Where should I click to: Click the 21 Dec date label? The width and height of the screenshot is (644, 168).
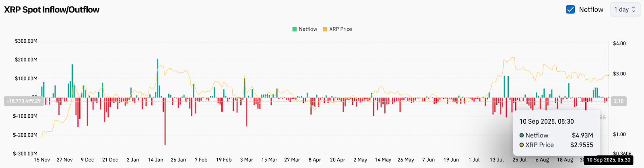(x=110, y=160)
